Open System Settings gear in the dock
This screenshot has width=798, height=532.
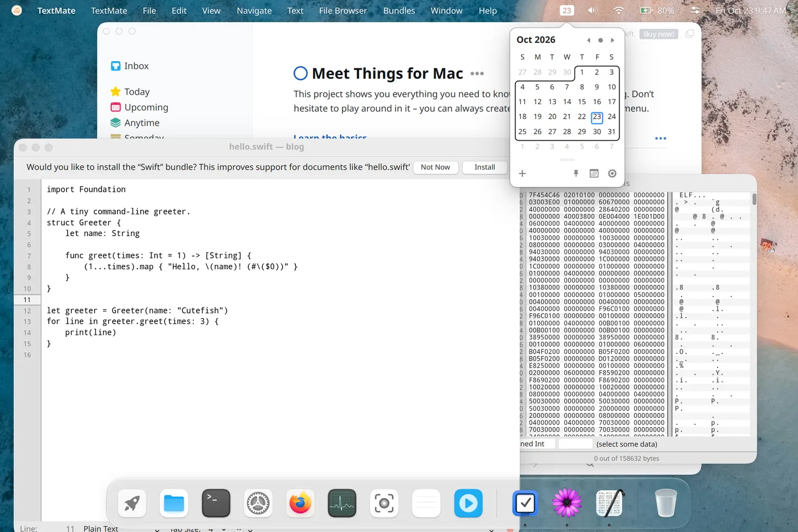point(258,503)
